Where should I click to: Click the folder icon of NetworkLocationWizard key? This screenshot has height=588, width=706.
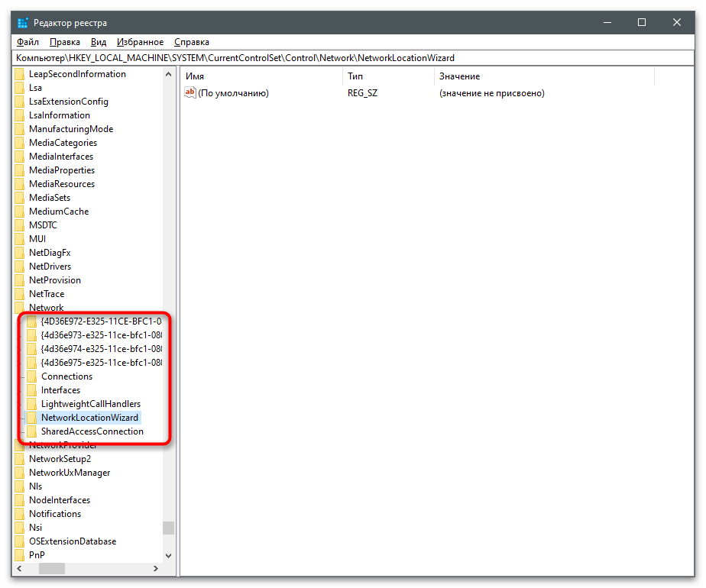(32, 418)
